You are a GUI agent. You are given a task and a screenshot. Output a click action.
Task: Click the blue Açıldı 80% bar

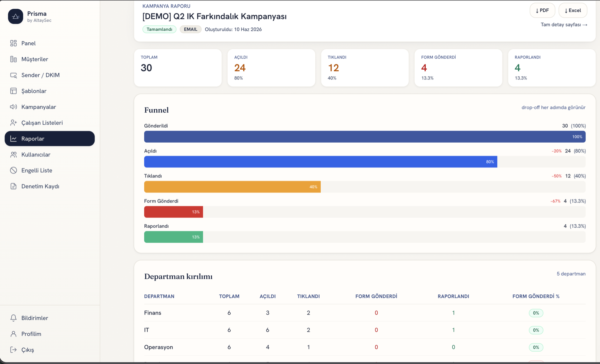(321, 162)
